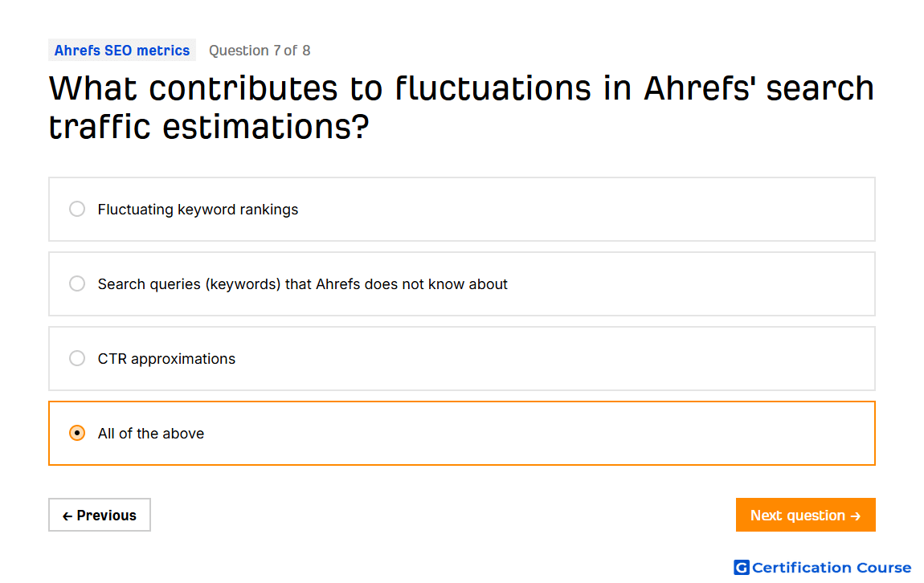Screen dimensions: 924x583
Task: Click the Search queries (keywords) answer text
Action: click(302, 284)
